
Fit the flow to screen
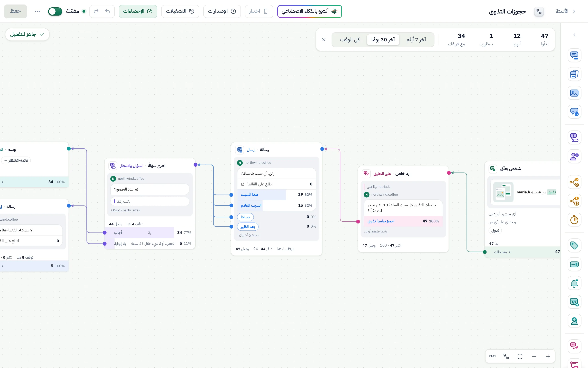point(520,356)
